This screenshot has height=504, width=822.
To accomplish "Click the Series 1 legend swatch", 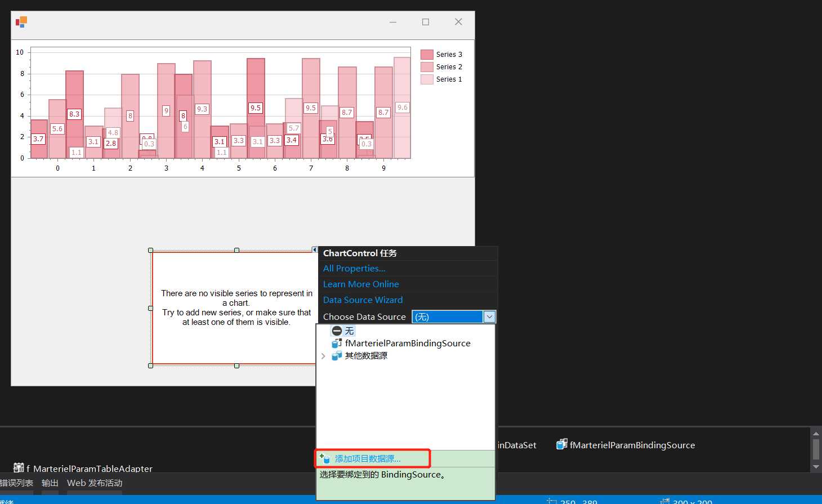I will [427, 79].
